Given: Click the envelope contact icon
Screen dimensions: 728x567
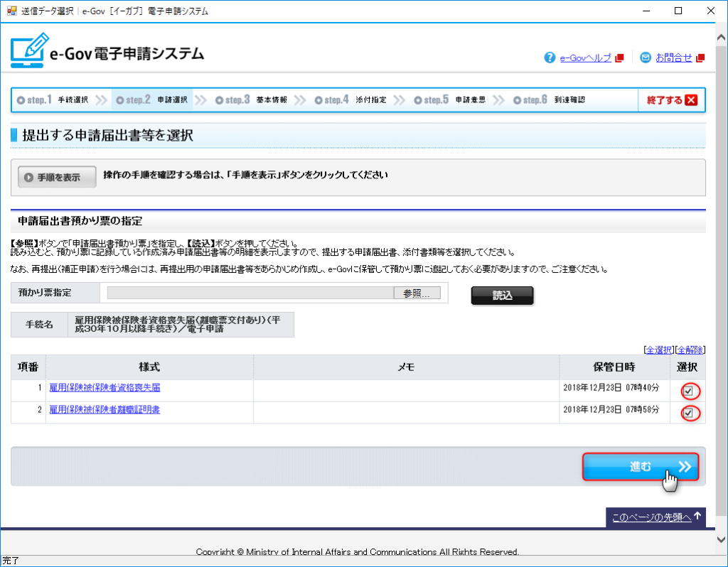Looking at the screenshot, I should pos(646,58).
